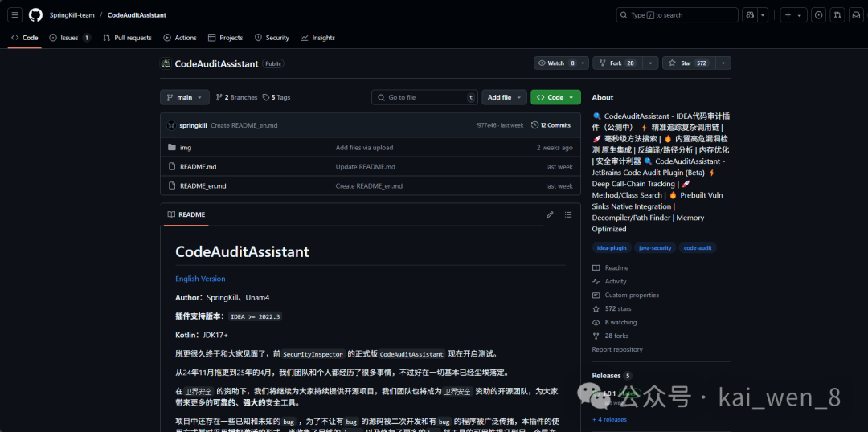Image resolution: width=868 pixels, height=432 pixels.
Task: Edit README with the pencil icon
Action: click(x=550, y=214)
